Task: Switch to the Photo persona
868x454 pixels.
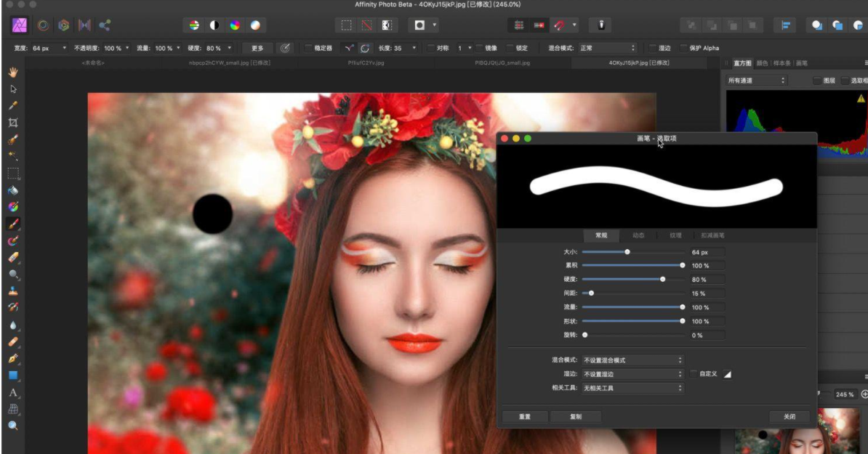Action: point(20,25)
